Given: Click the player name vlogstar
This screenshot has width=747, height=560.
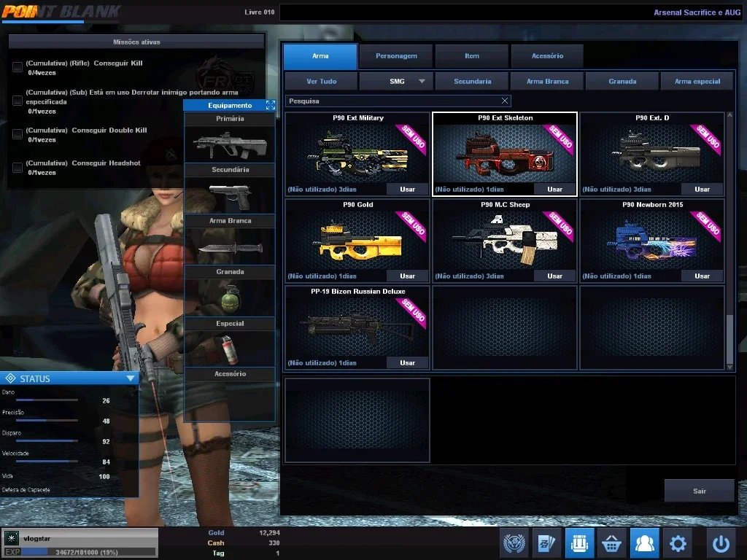Looking at the screenshot, I should (36, 539).
